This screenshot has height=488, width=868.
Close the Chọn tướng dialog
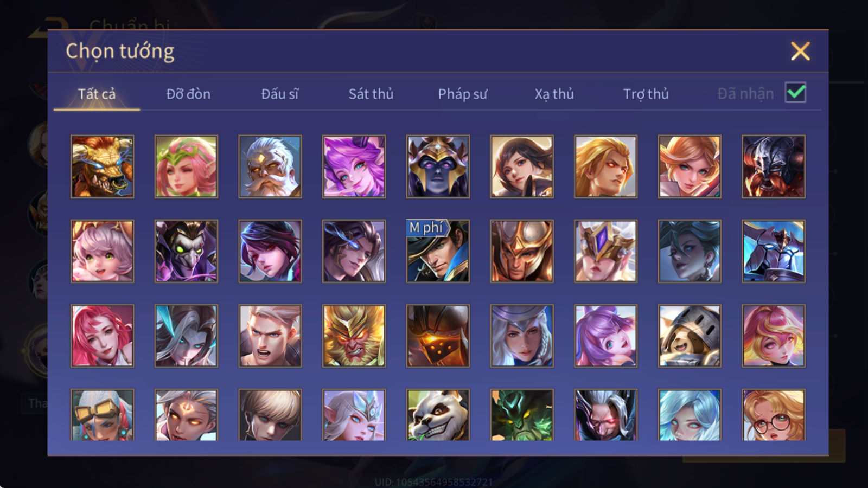coord(800,51)
